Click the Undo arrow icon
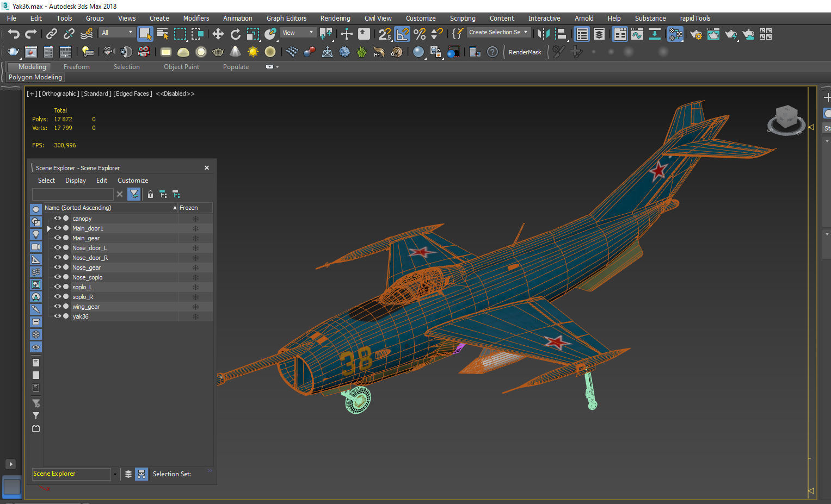 click(14, 34)
